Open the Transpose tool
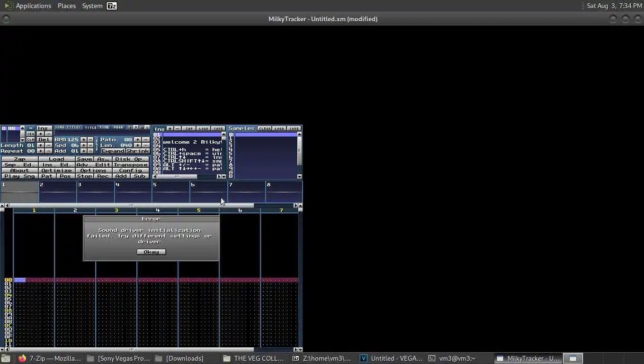The width and height of the screenshot is (644, 364). coord(130,165)
